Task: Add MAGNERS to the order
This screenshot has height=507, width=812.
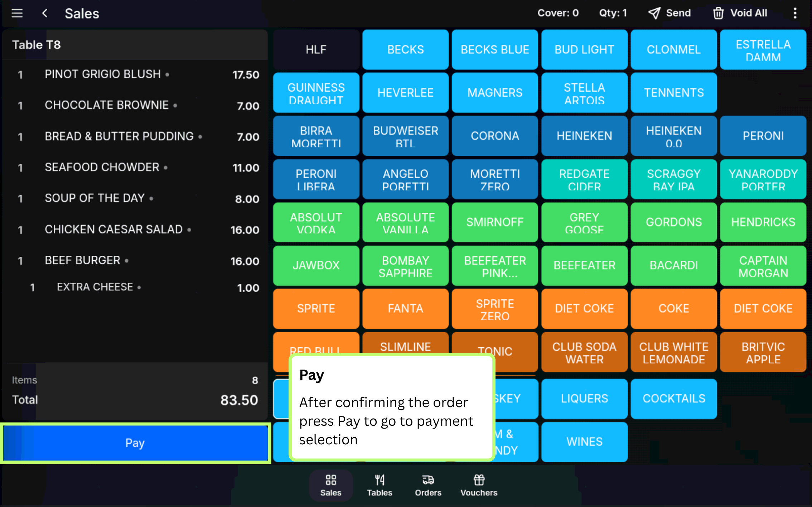Action: click(x=495, y=93)
